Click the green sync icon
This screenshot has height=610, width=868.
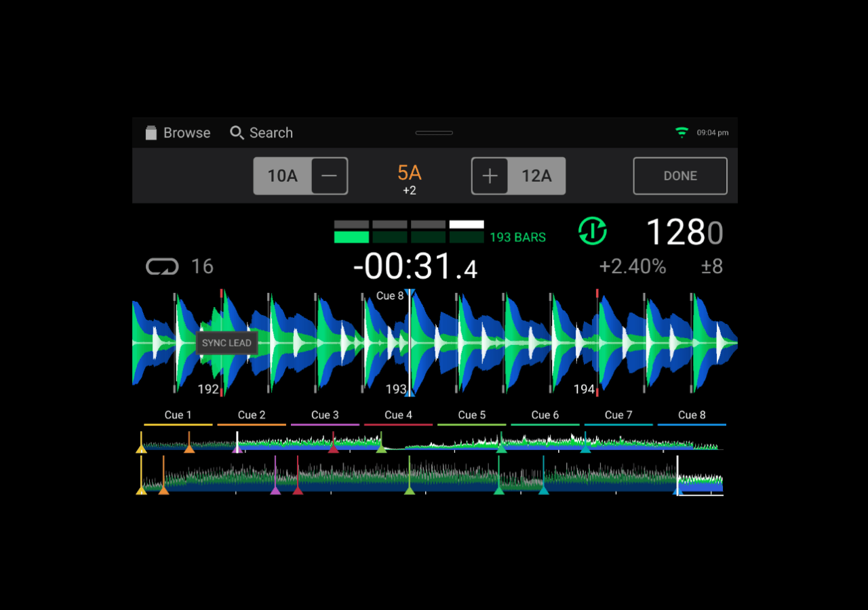point(593,231)
